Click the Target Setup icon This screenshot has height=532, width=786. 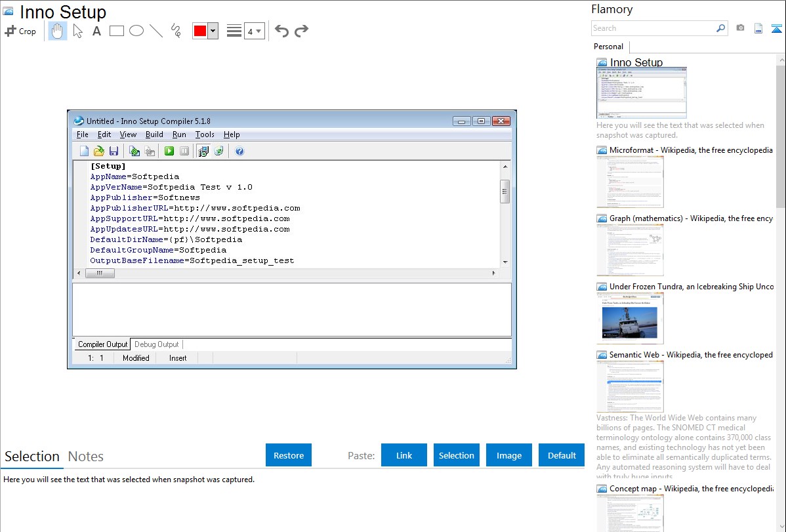point(203,151)
